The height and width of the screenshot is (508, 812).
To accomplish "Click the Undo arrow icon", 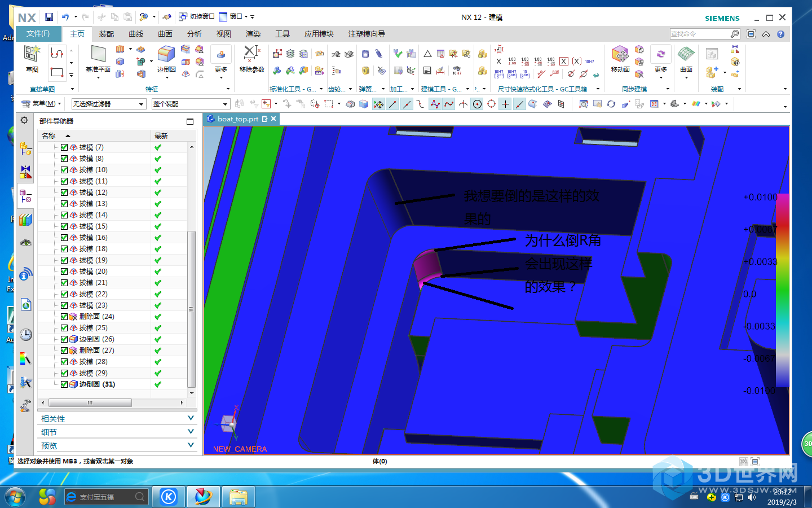I will pos(65,17).
